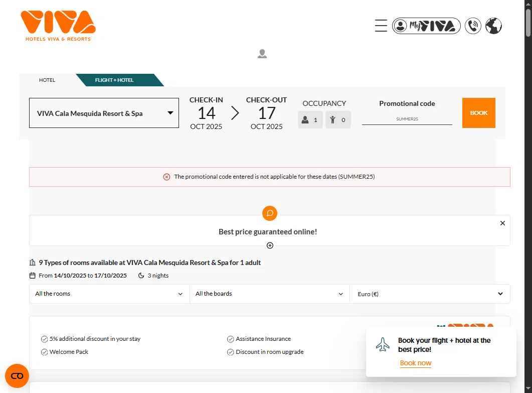Click the 'Welcome Pack' benefit text
Viewport: 532px width, 393px height.
[69, 352]
